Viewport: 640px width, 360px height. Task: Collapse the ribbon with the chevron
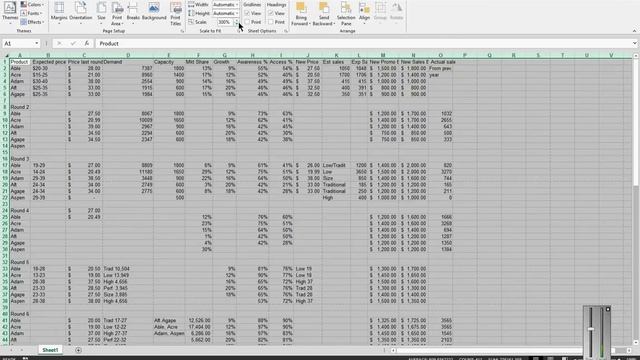tap(634, 31)
